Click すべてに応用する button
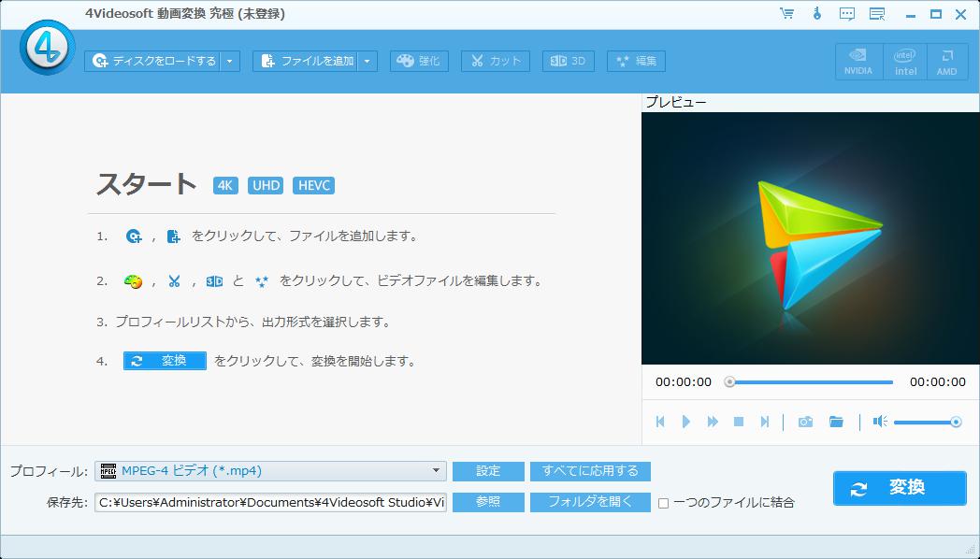Viewport: 980px width, 559px height. 590,471
